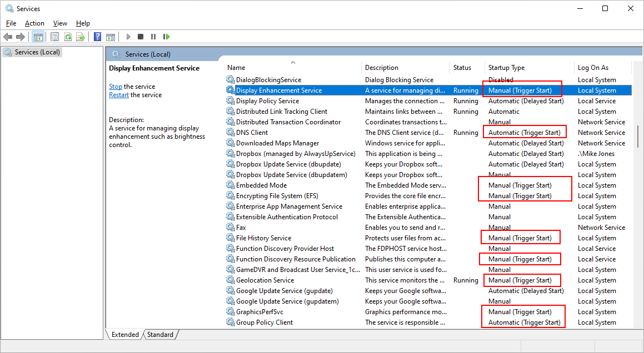Click gear icon beside Display Policy Service

point(231,100)
